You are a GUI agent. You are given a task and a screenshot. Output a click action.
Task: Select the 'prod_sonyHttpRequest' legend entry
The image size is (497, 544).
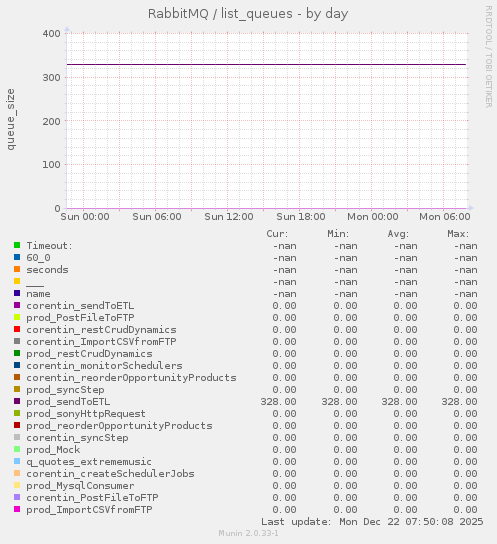tap(86, 414)
